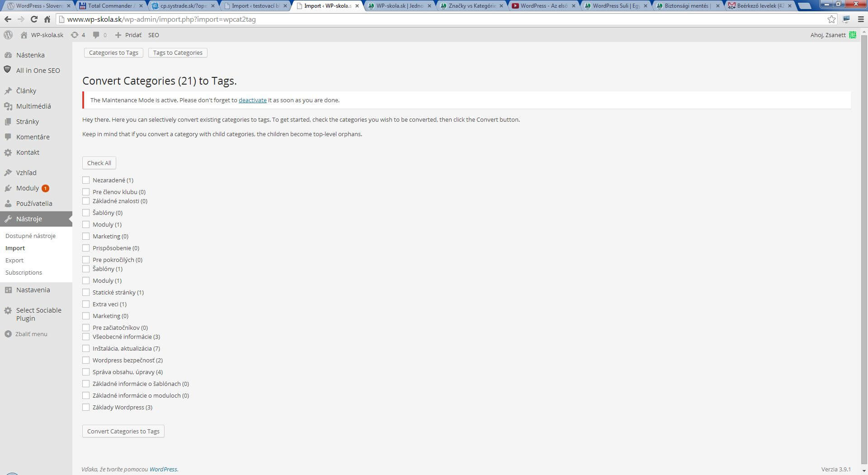This screenshot has width=868, height=475.
Task: Click the Categories to Tags button
Action: tap(113, 52)
